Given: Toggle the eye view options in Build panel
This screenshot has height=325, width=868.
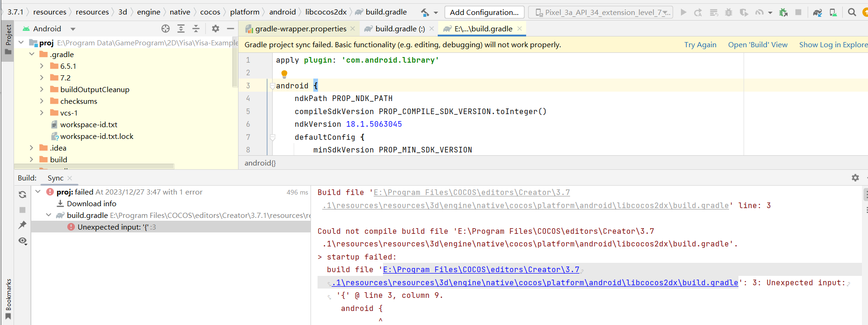Looking at the screenshot, I should (22, 241).
